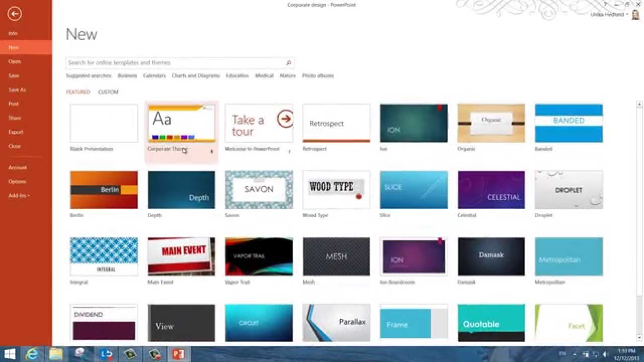Choose the Ion theme thumbnail
Viewport: 644px width, 362px height.
click(x=414, y=123)
